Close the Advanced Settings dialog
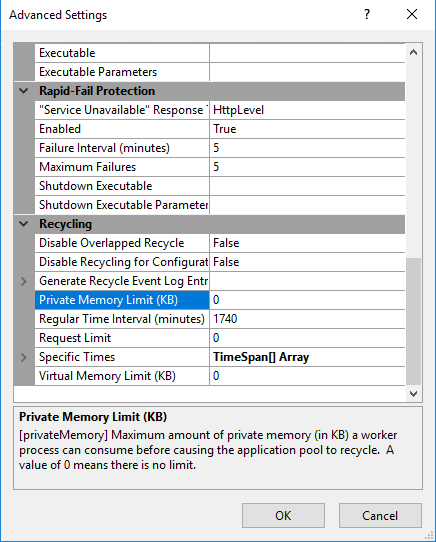The height and width of the screenshot is (542, 436). click(412, 15)
